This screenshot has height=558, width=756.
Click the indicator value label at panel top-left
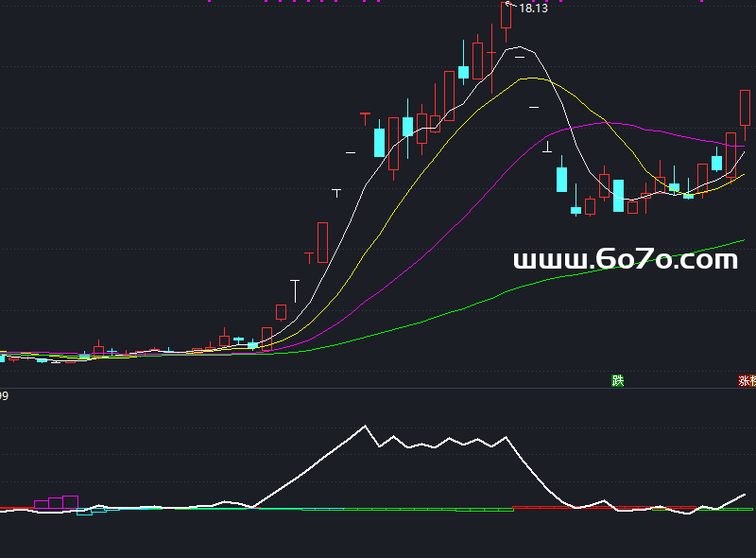4,396
